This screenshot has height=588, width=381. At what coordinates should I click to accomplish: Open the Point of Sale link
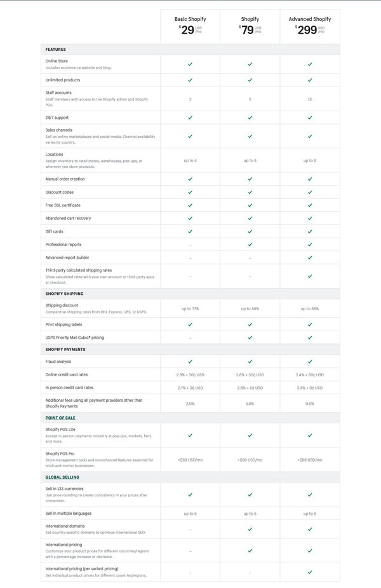click(60, 418)
